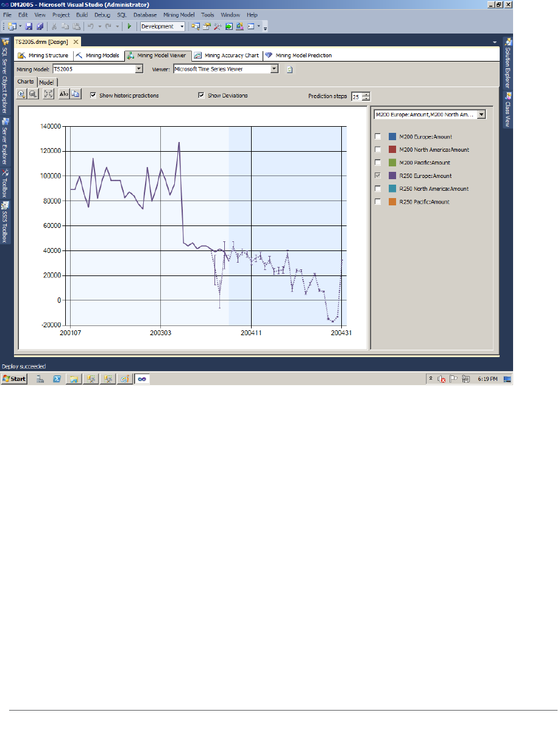
Task: Open the Toolbox sidebar tab
Action: click(5, 182)
